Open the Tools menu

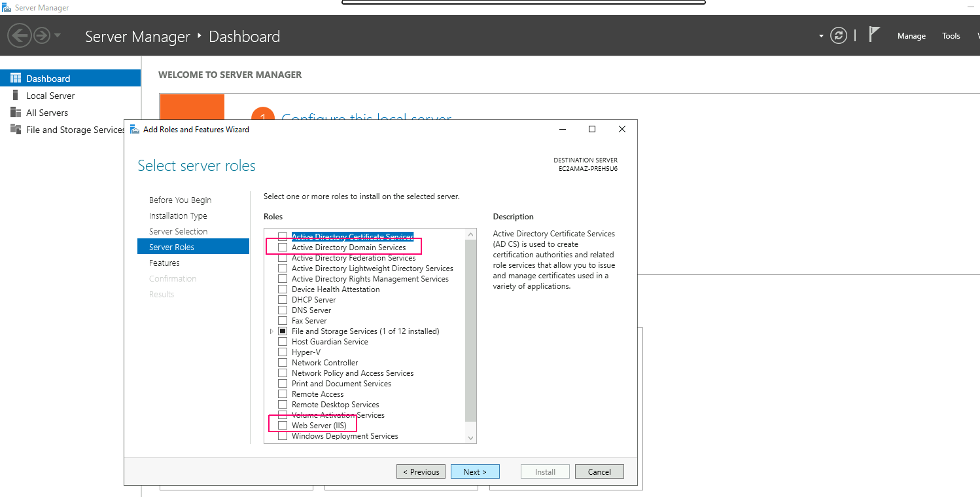pyautogui.click(x=951, y=36)
